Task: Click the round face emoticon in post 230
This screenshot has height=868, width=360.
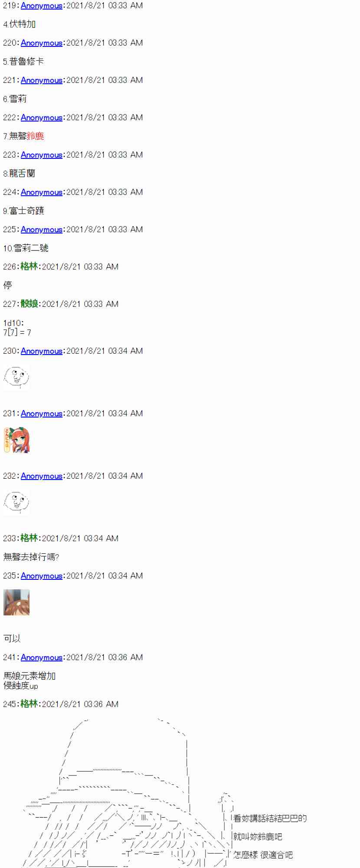Action: tap(16, 378)
